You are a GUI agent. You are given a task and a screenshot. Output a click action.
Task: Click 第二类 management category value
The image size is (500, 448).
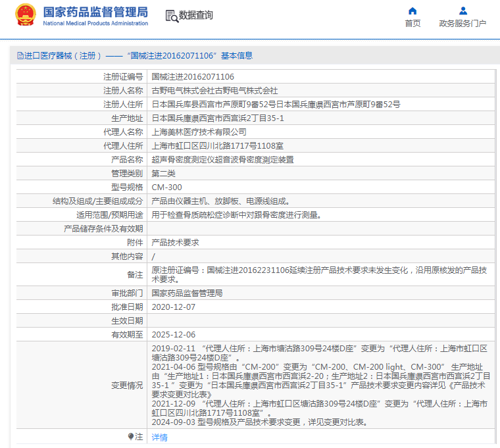pos(163,174)
